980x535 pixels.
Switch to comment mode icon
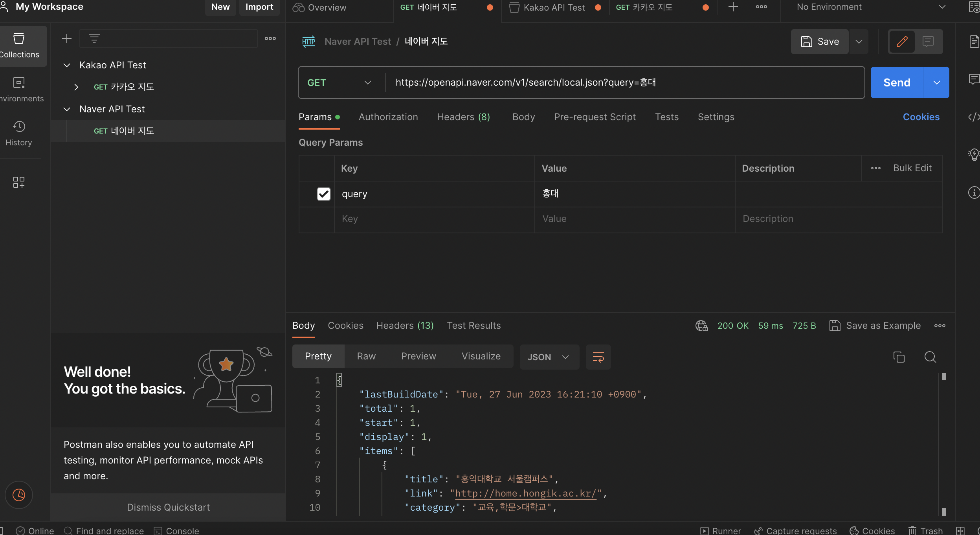click(x=928, y=41)
